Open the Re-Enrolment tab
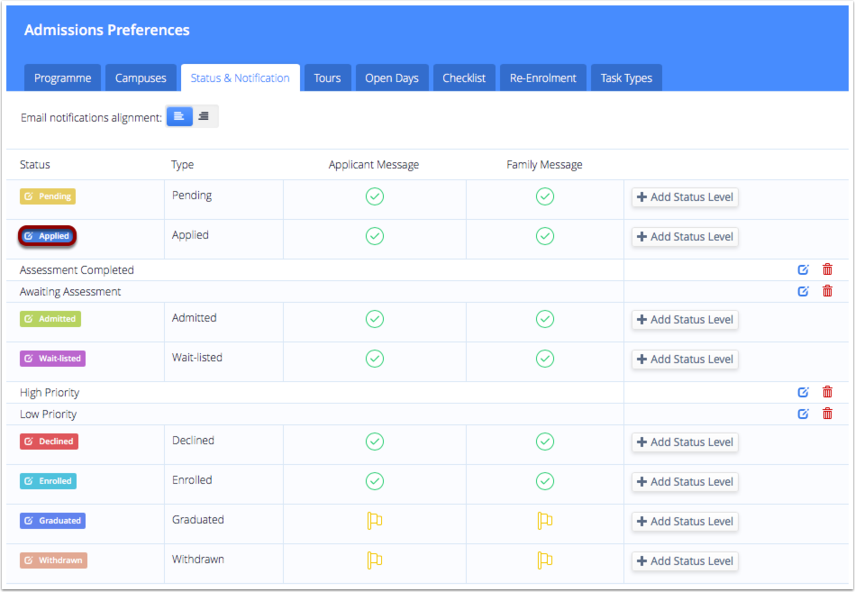 [x=543, y=78]
